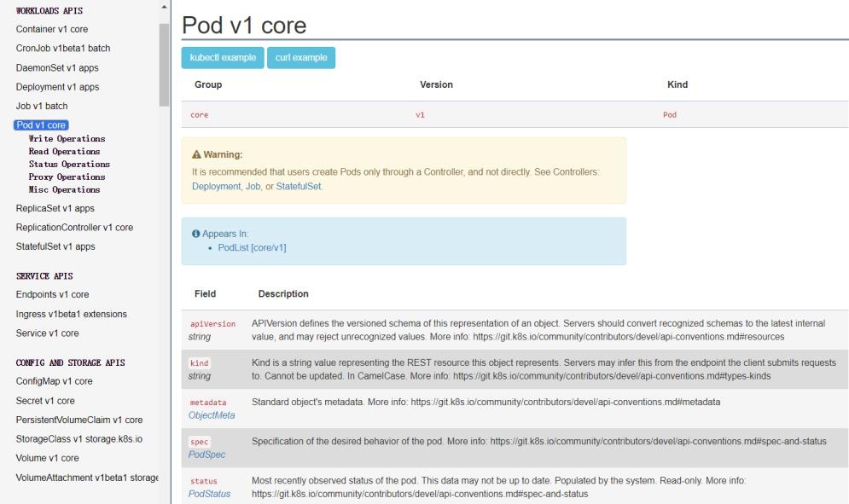Navigate to ConfigMap v1 core

point(55,381)
